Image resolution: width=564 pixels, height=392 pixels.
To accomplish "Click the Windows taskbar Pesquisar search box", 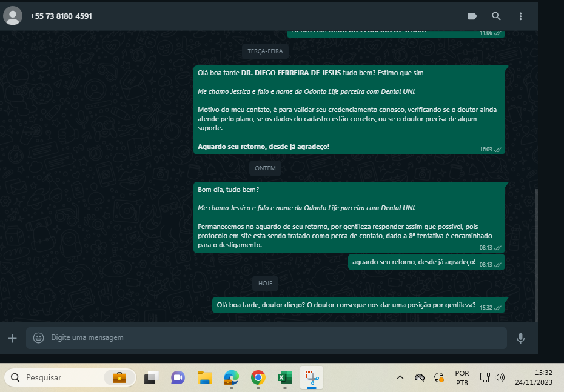I will pyautogui.click(x=70, y=377).
